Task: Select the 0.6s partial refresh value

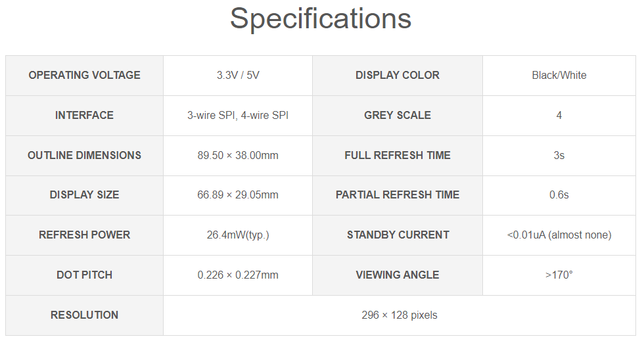Action: tap(559, 195)
